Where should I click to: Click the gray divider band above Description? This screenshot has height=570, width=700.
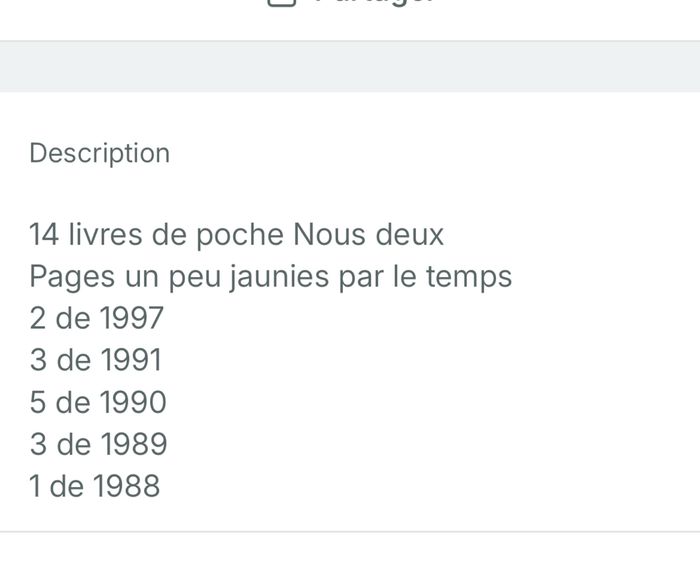pos(350,67)
